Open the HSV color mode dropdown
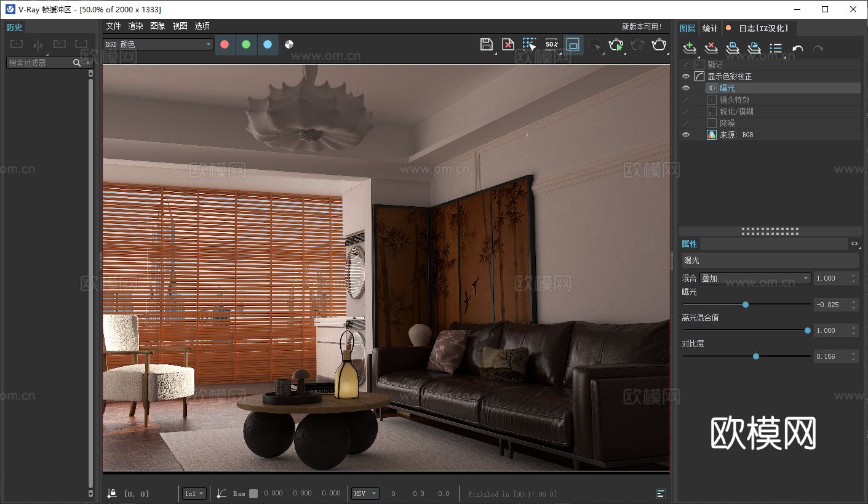This screenshot has width=868, height=504. tap(365, 494)
